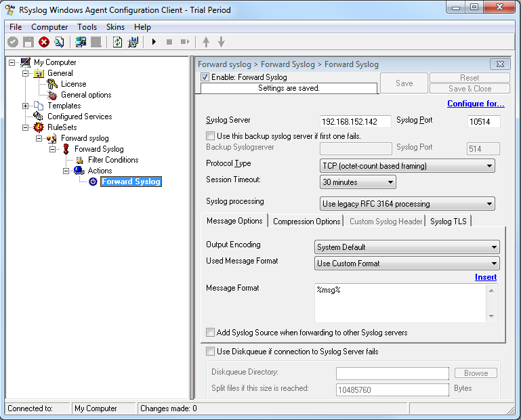Click the move down arrow toolbar icon
The image size is (521, 420).
tap(222, 42)
